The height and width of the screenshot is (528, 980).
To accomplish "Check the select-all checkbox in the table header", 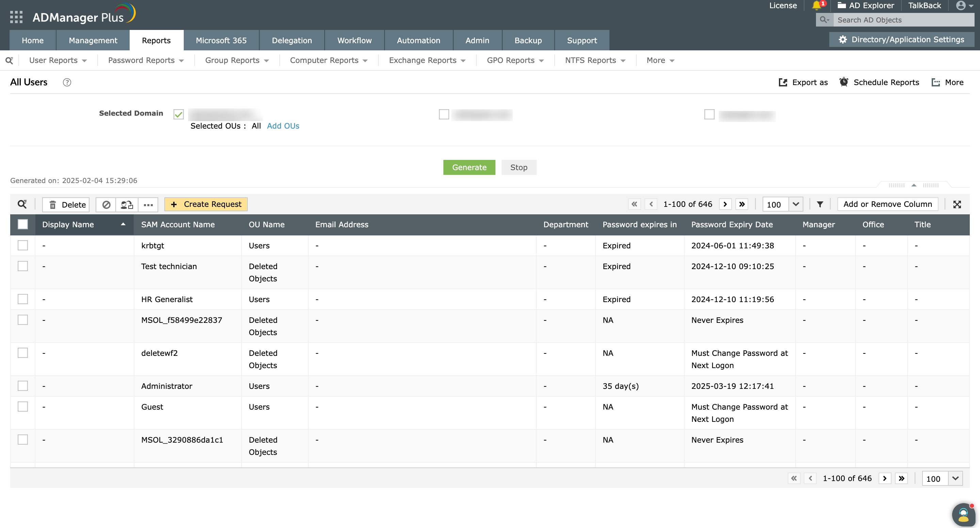I will (x=23, y=225).
